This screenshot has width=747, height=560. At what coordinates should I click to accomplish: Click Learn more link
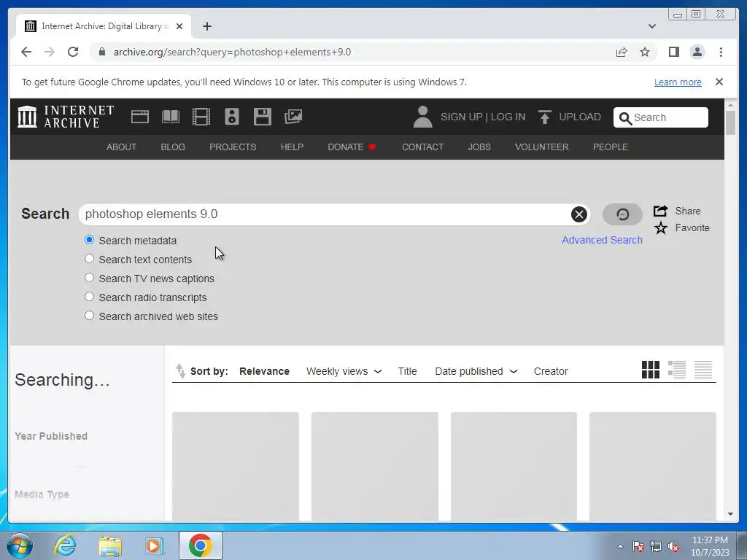pyautogui.click(x=678, y=82)
